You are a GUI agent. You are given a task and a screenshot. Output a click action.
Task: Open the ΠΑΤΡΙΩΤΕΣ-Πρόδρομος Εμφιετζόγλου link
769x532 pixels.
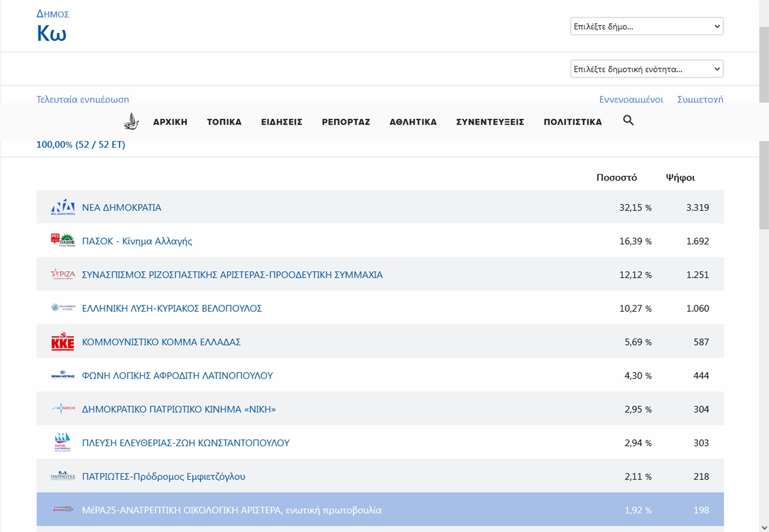point(163,477)
